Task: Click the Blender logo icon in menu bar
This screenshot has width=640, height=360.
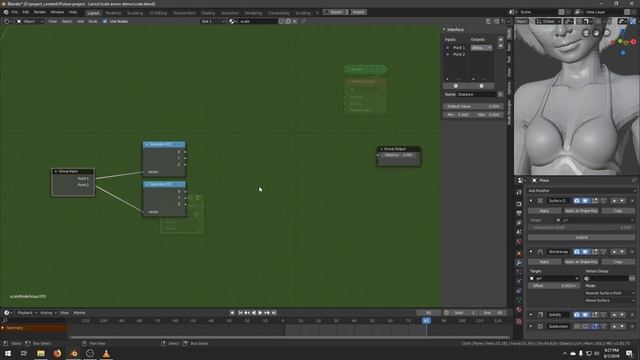Action: (x=6, y=12)
